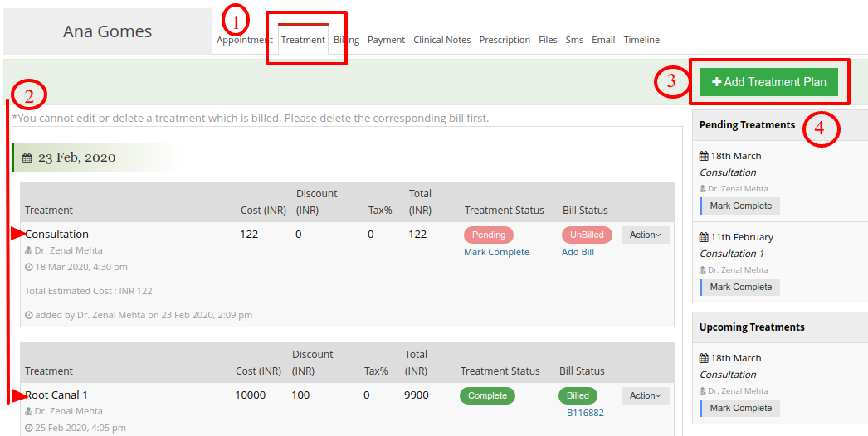Switch to the Sms tab

[x=574, y=40]
